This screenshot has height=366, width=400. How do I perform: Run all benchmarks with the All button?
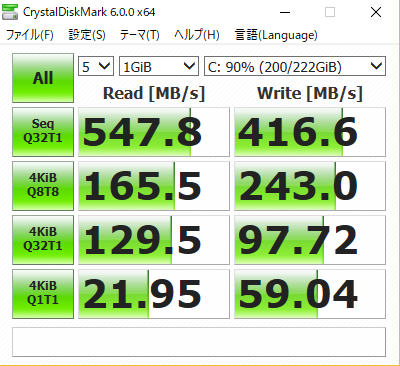pyautogui.click(x=43, y=78)
